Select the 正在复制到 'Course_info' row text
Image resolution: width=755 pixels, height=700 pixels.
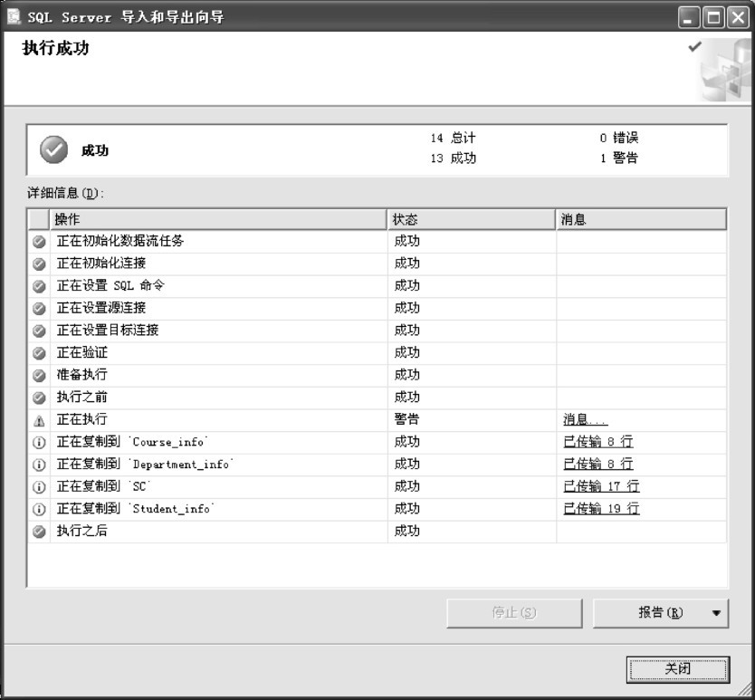click(132, 442)
